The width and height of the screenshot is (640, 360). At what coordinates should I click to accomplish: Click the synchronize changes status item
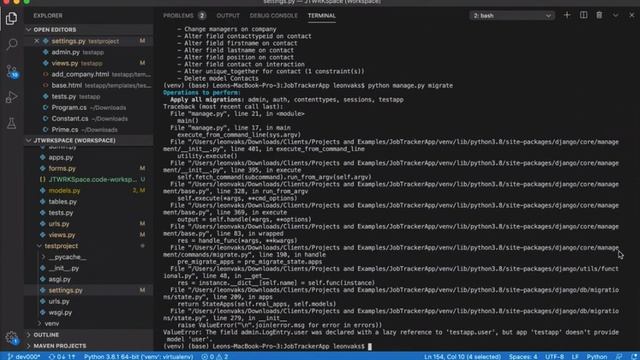(62, 356)
